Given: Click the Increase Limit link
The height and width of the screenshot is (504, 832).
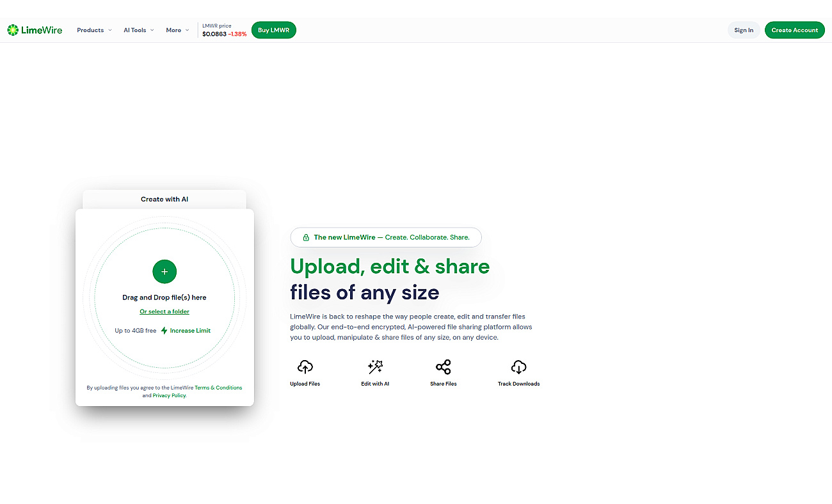Looking at the screenshot, I should pos(190,331).
